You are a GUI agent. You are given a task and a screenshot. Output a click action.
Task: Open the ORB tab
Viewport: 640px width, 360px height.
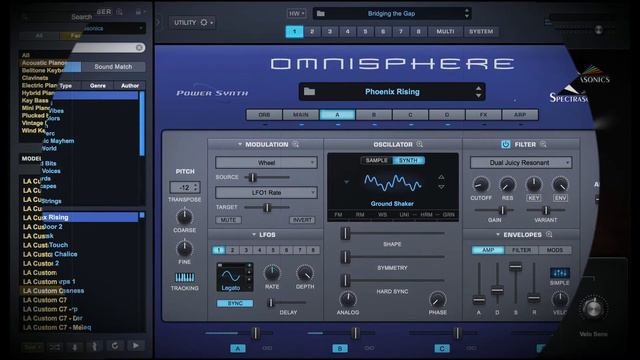click(x=264, y=115)
